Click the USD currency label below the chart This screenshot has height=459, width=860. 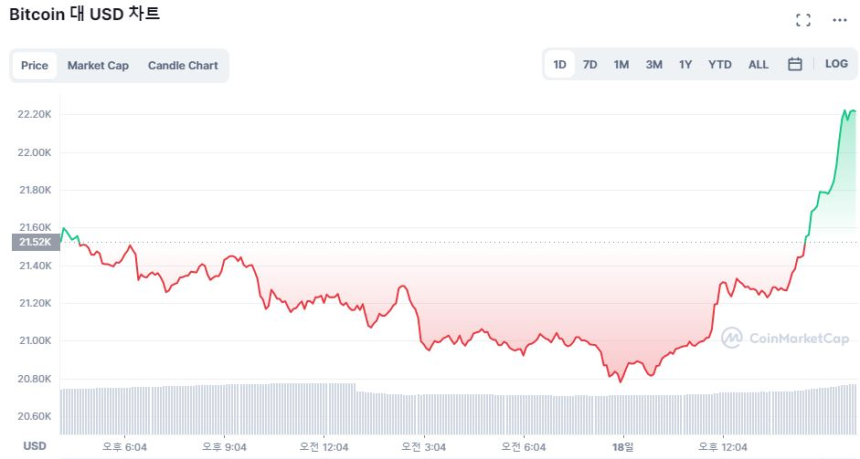coord(35,446)
